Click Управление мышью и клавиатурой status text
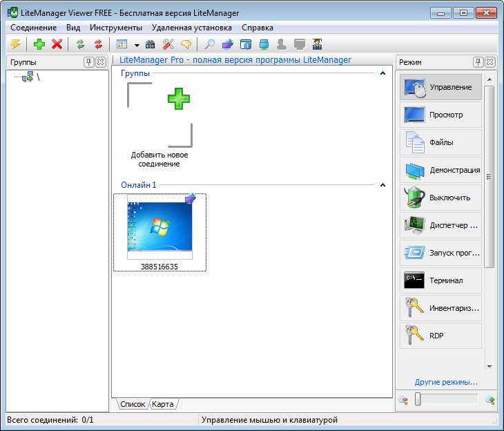 tap(269, 420)
